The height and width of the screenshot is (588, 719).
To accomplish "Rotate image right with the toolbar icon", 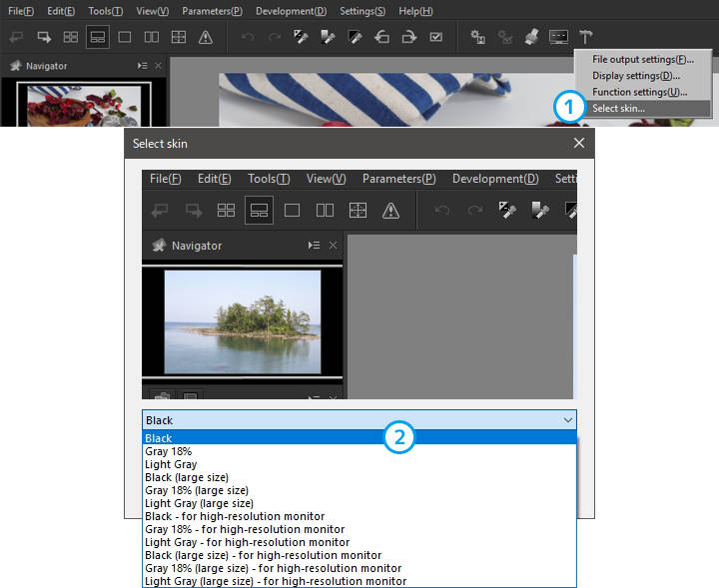I will [409, 37].
